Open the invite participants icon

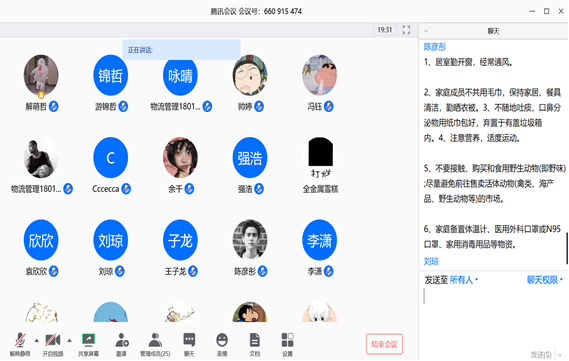click(122, 340)
